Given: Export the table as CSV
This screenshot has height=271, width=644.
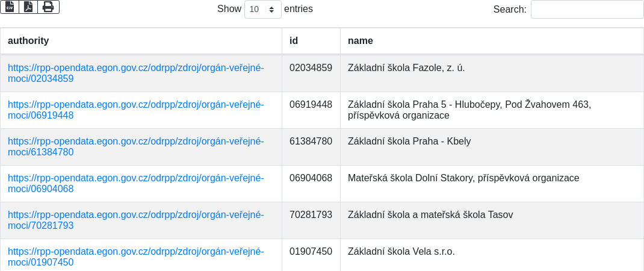Looking at the screenshot, I should 10,7.
